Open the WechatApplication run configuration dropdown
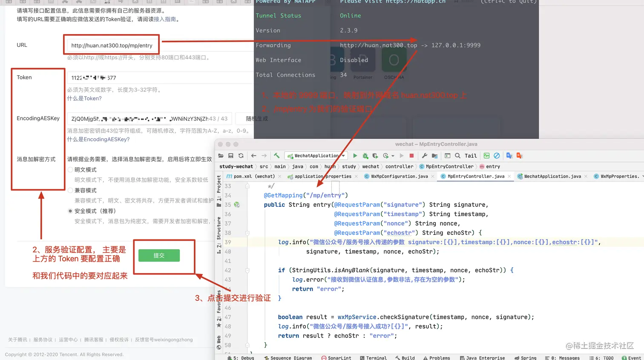The width and height of the screenshot is (644, 360). click(316, 156)
